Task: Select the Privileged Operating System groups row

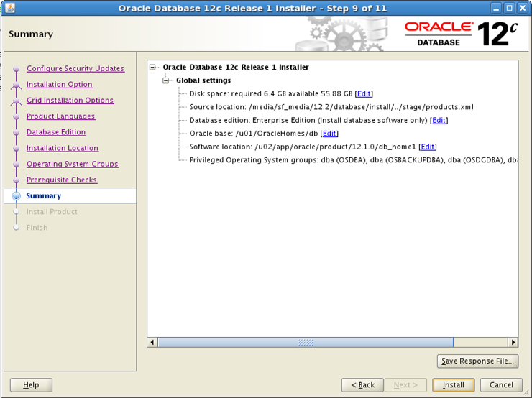Action: (353, 160)
